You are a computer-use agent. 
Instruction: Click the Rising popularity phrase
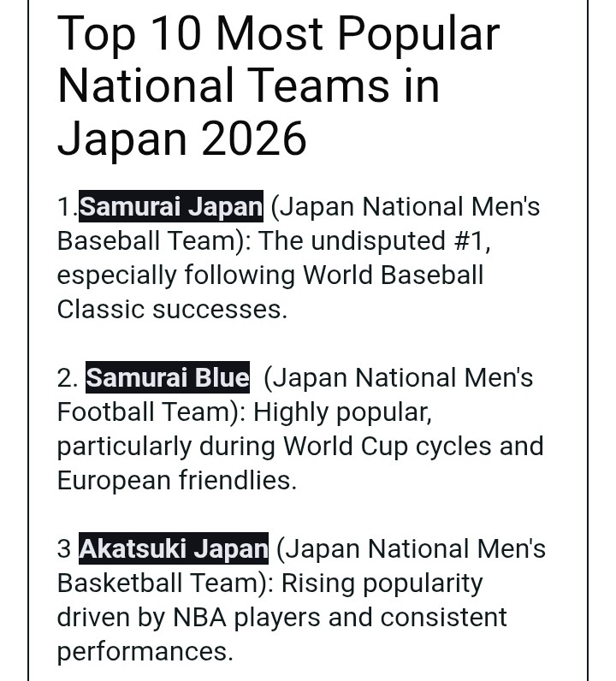382,583
